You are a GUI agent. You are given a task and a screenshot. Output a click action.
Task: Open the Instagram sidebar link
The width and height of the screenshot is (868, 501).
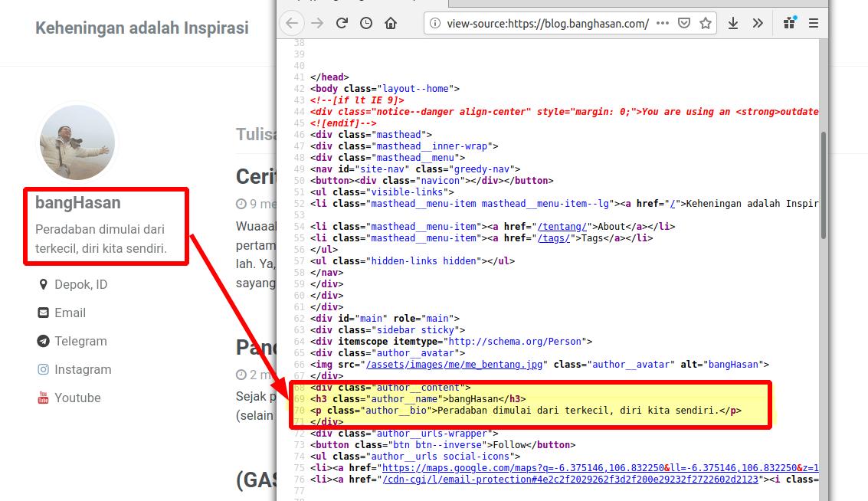tap(83, 369)
